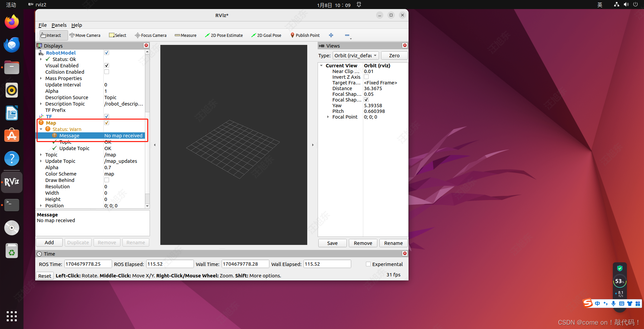Viewport: 644px width, 329px height.
Task: Add a new tool via the plus icon
Action: tap(331, 35)
